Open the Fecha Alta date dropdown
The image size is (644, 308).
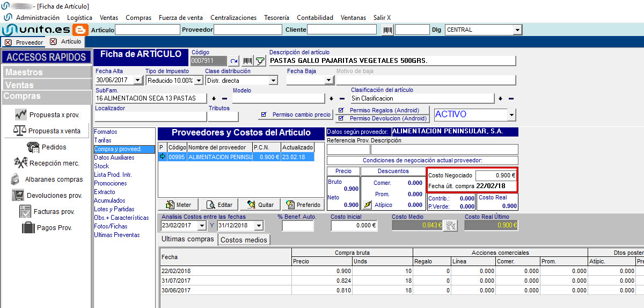tap(138, 80)
